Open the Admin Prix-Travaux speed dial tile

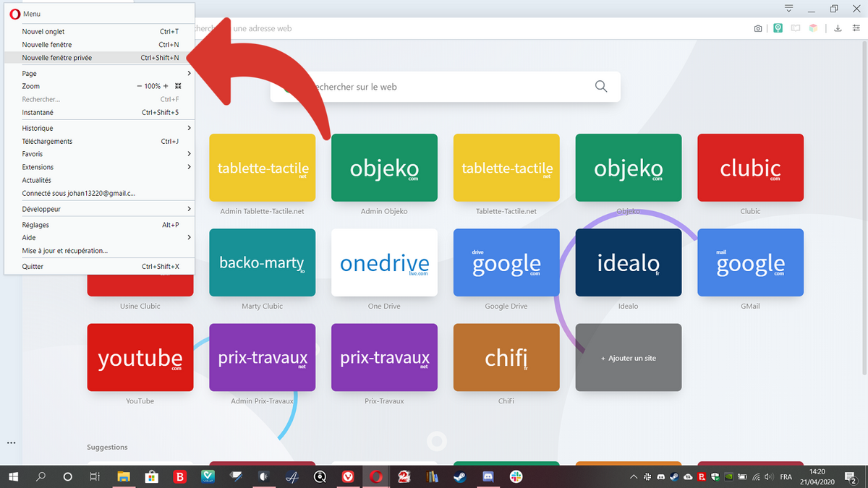point(263,358)
